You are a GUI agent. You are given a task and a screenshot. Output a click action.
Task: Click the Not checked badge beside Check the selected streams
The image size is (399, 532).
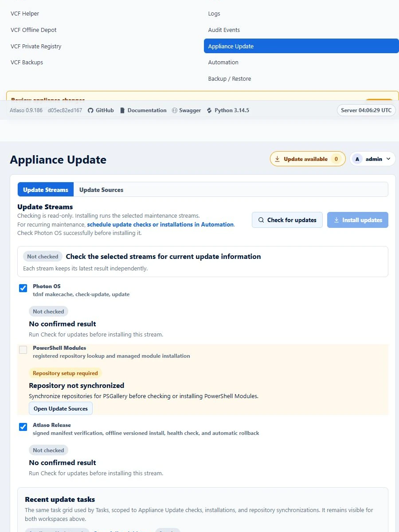pyautogui.click(x=43, y=257)
